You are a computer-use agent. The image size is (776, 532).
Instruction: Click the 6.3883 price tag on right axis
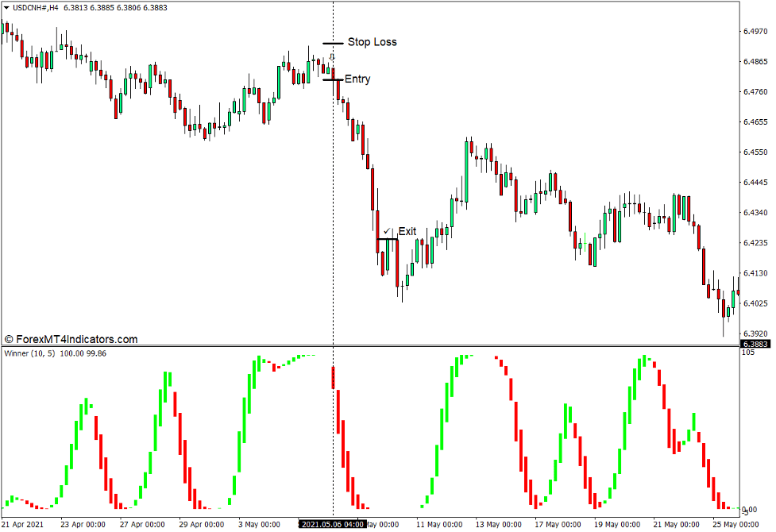coord(755,343)
